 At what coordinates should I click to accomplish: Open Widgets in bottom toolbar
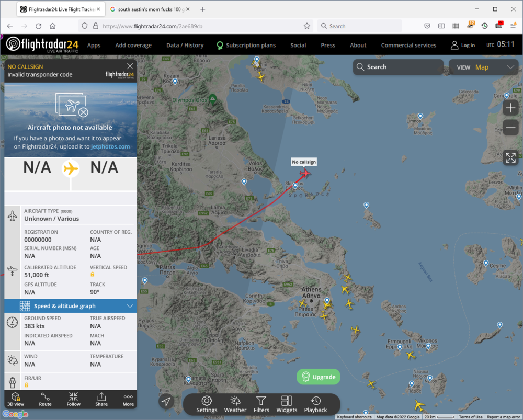pos(287,404)
